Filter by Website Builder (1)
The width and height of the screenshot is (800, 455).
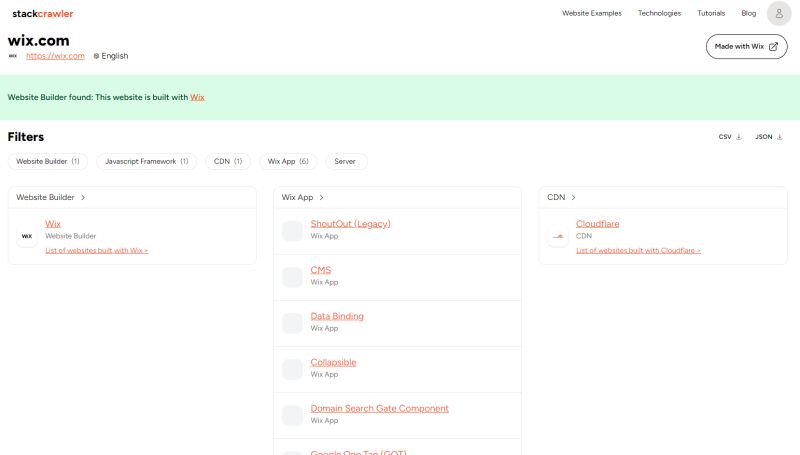pos(48,161)
